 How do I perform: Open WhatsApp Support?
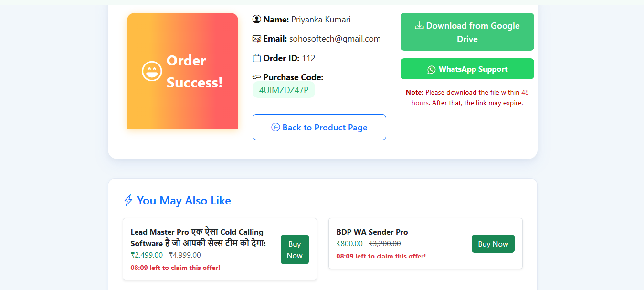467,69
